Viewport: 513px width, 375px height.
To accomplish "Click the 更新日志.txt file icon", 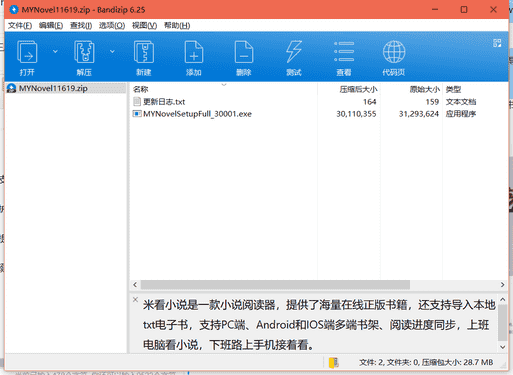I will point(137,101).
